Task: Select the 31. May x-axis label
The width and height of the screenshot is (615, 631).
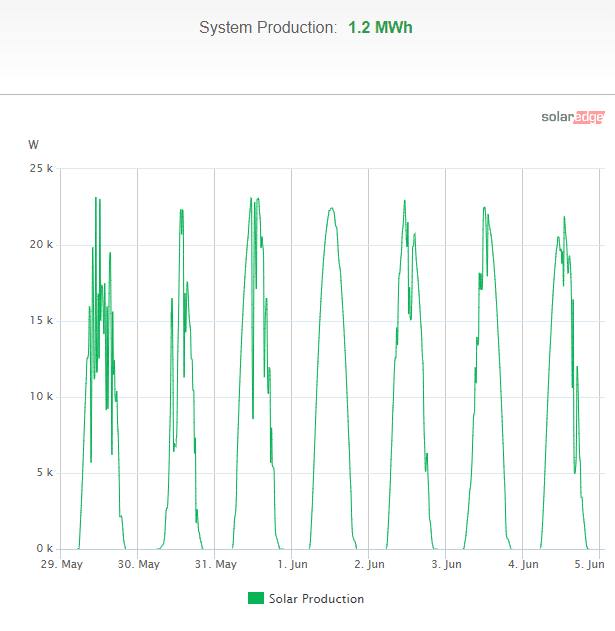Action: coord(214,565)
